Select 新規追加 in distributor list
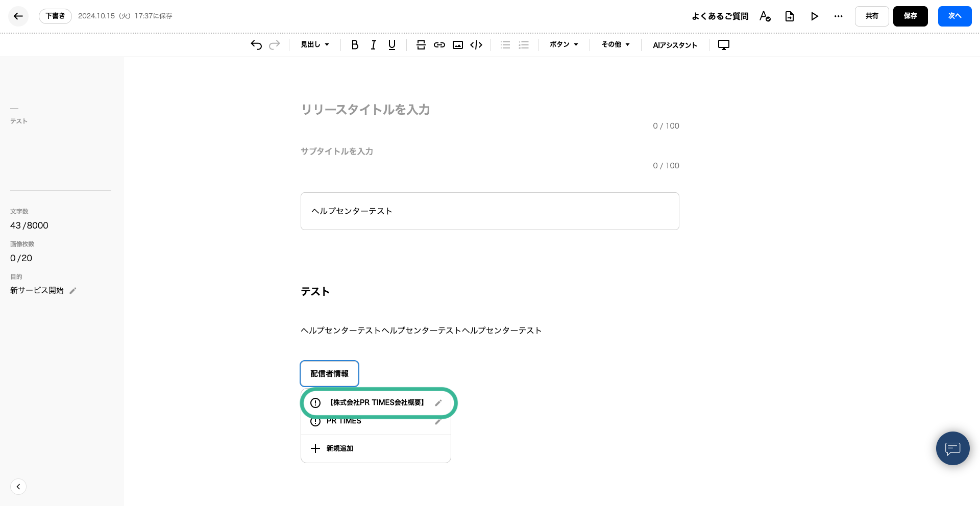Screen dimensions: 980x506 (339, 448)
